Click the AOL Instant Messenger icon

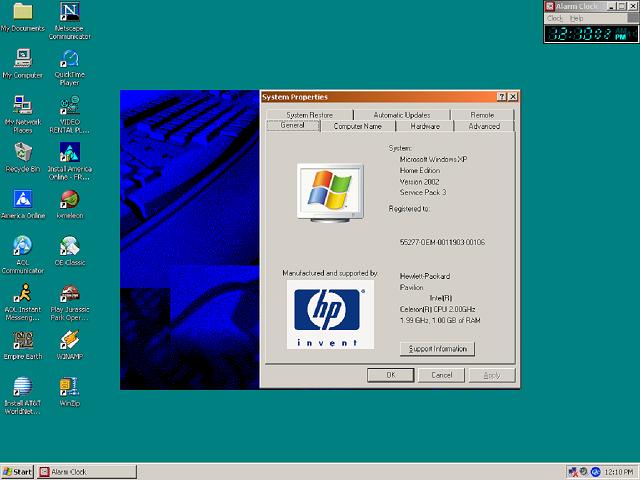(22, 293)
